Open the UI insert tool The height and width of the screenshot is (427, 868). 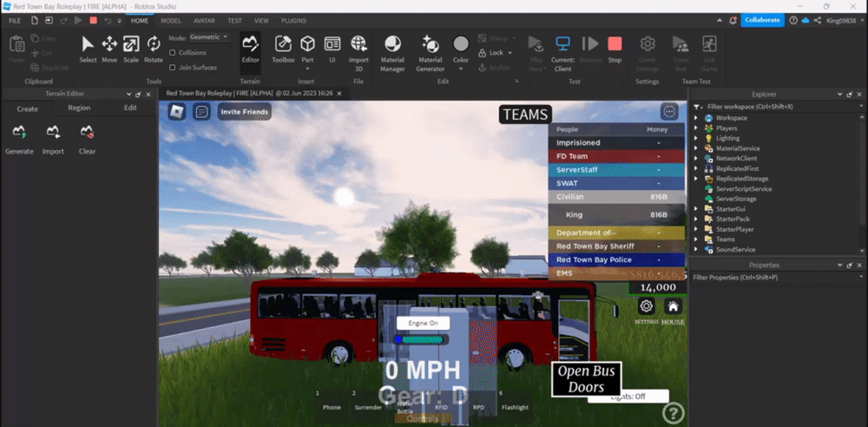(332, 49)
